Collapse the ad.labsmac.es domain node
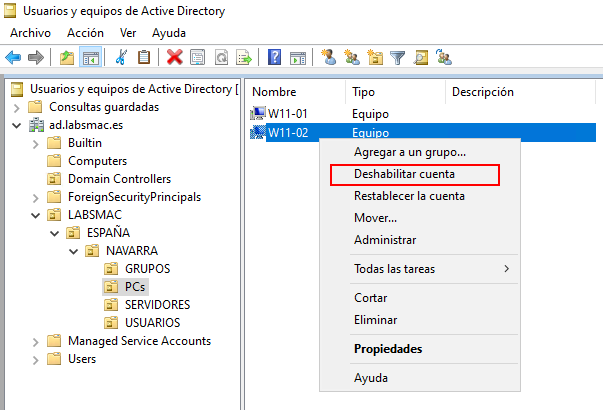The image size is (603, 410). (x=15, y=125)
